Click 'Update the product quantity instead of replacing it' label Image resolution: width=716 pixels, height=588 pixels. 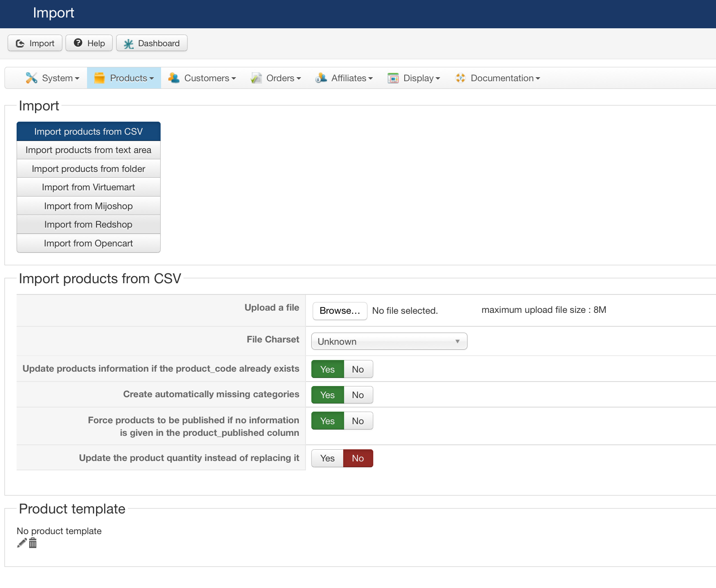[189, 458]
